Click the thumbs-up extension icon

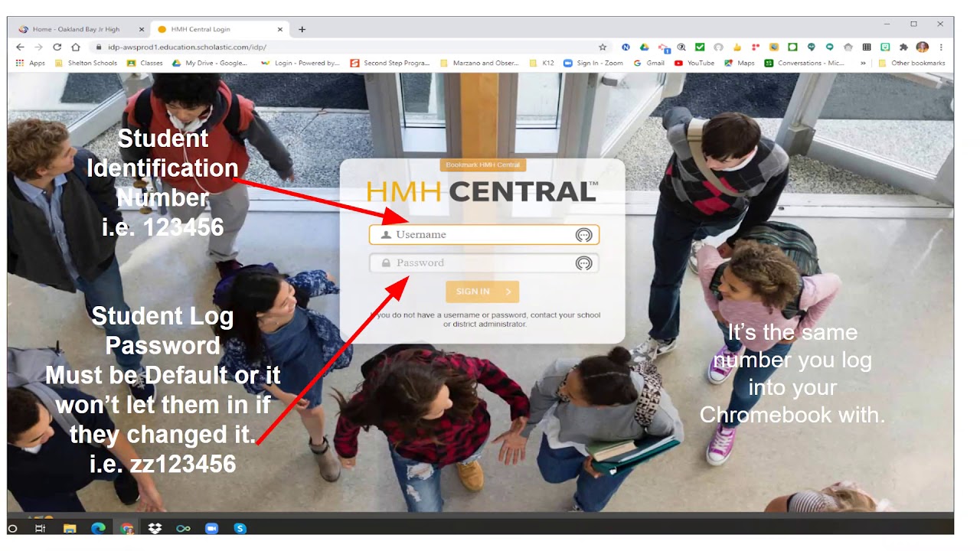pos(737,47)
